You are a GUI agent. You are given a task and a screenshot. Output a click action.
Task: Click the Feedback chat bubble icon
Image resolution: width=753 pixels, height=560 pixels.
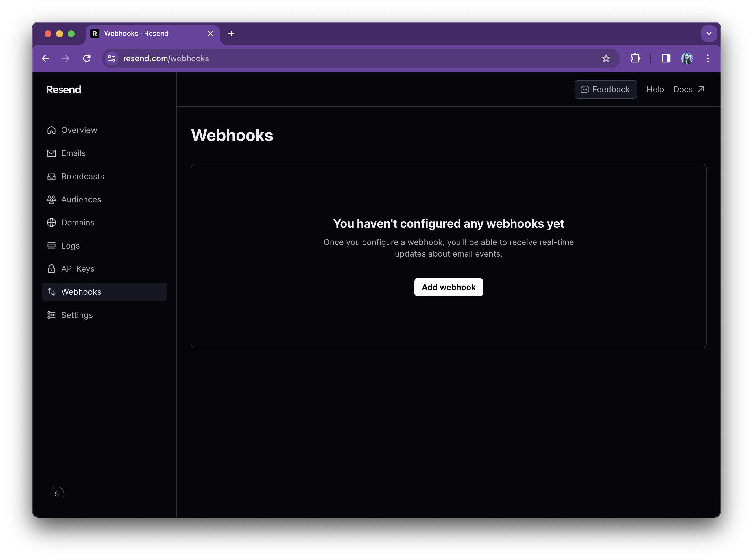(x=585, y=90)
